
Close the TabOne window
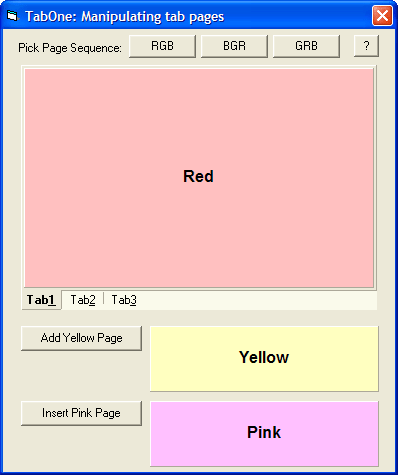382,15
